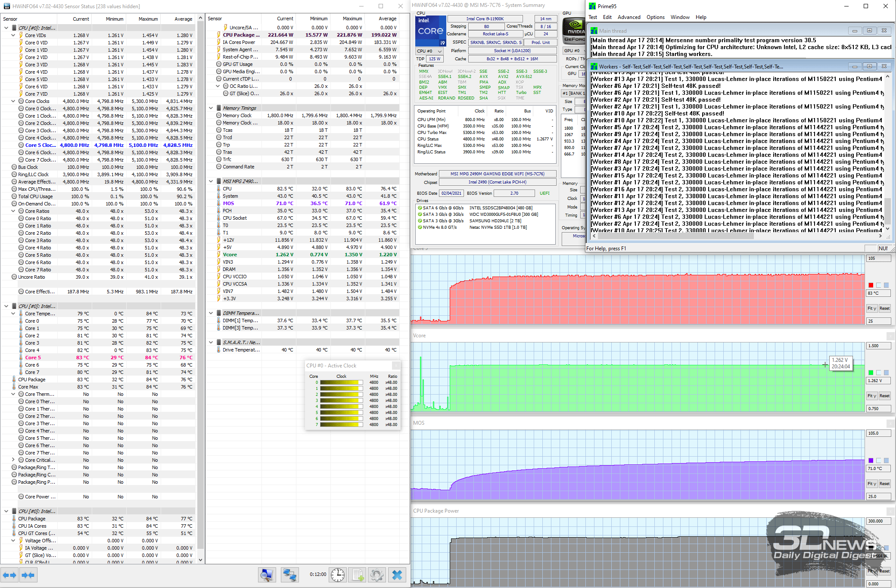Close the CPU #0 Active Clock popup
The height and width of the screenshot is (588, 896).
tap(396, 366)
